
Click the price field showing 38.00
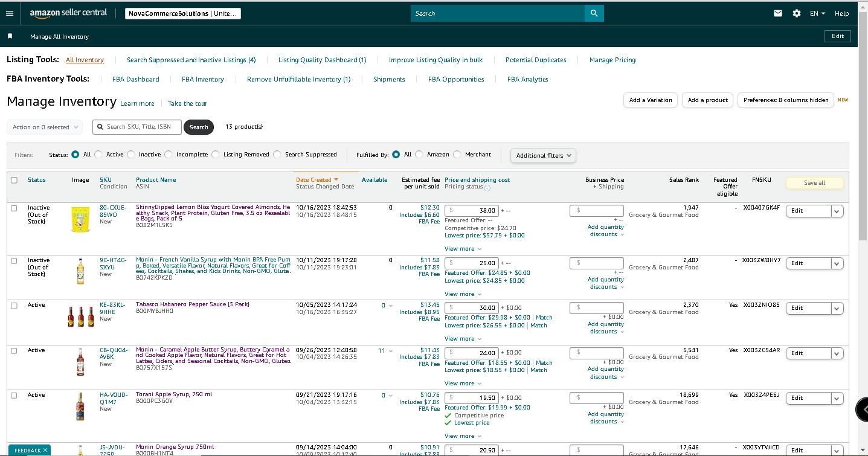(x=472, y=211)
